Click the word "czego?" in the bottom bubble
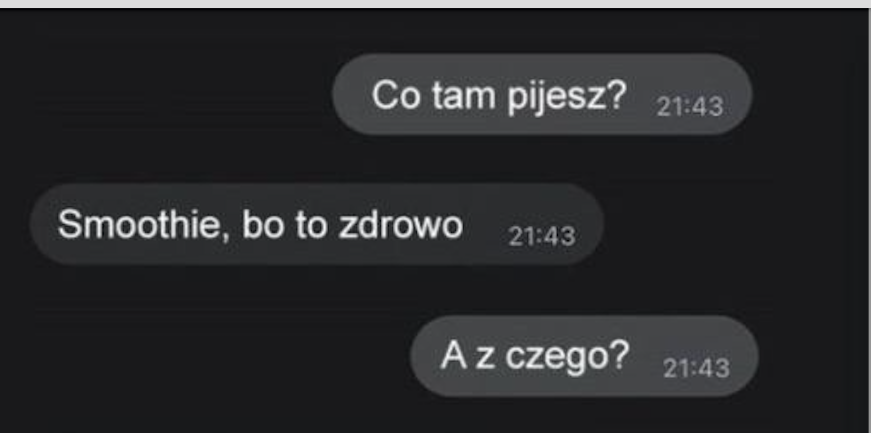The height and width of the screenshot is (433, 871). [x=567, y=357]
